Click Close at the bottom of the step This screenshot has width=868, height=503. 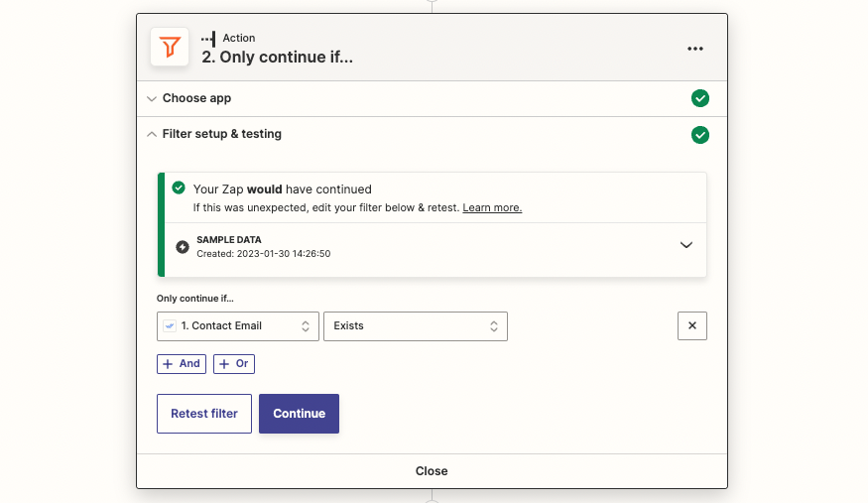point(432,471)
